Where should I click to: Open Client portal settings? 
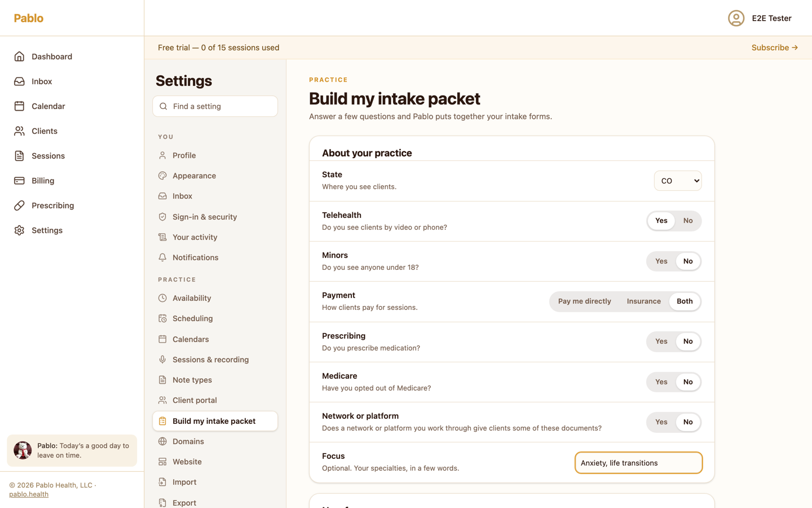click(215, 400)
